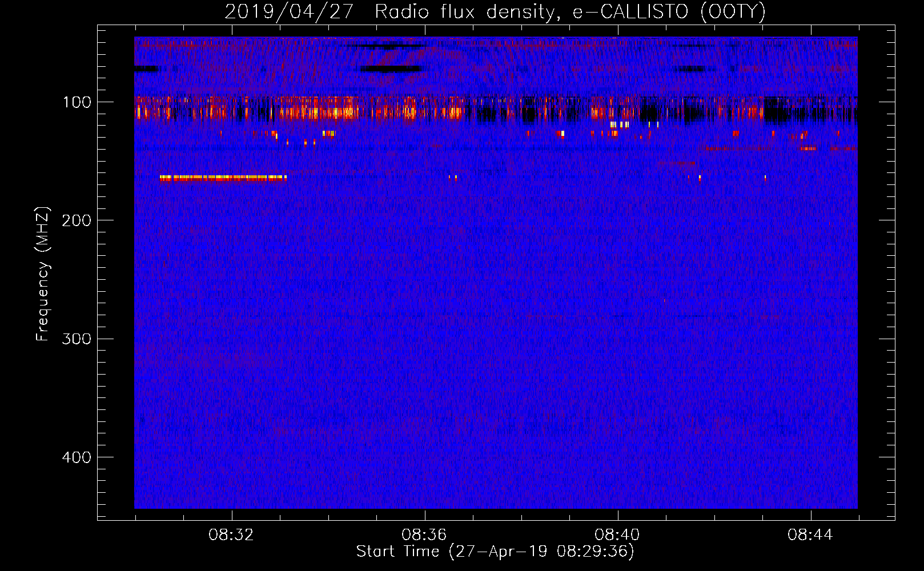Click the "Frequency (MHZ)" axis label
Image resolution: width=924 pixels, height=571 pixels.
point(42,274)
